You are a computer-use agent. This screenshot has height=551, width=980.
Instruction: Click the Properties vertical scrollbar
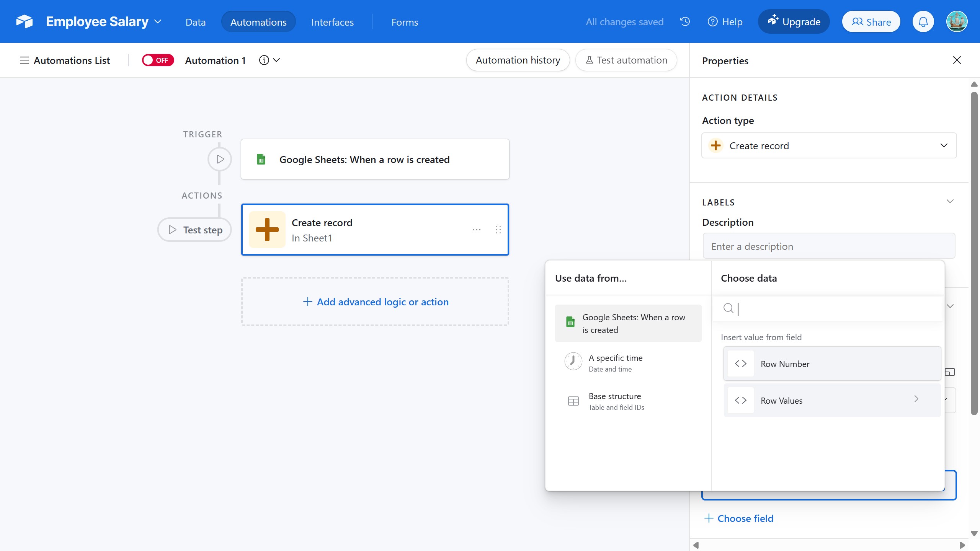[975, 253]
